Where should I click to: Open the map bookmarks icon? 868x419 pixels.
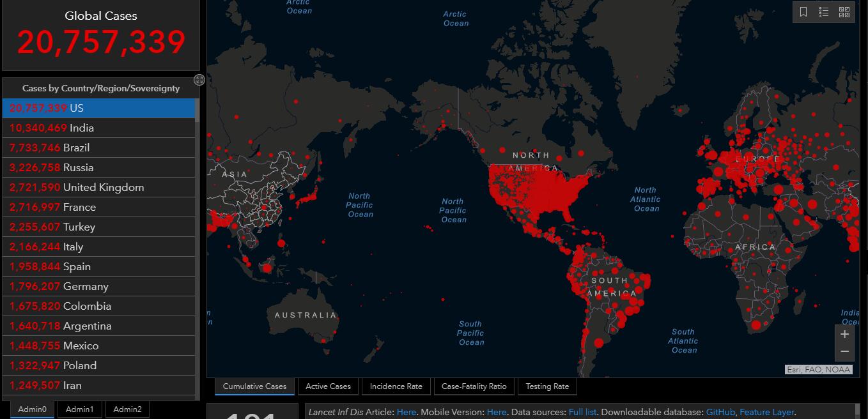(x=803, y=12)
